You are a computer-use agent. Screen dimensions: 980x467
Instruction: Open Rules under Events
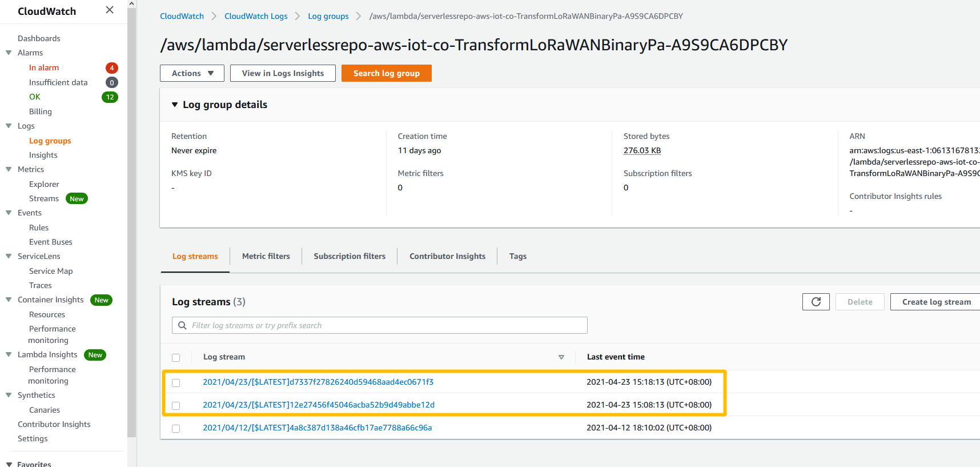(x=39, y=227)
